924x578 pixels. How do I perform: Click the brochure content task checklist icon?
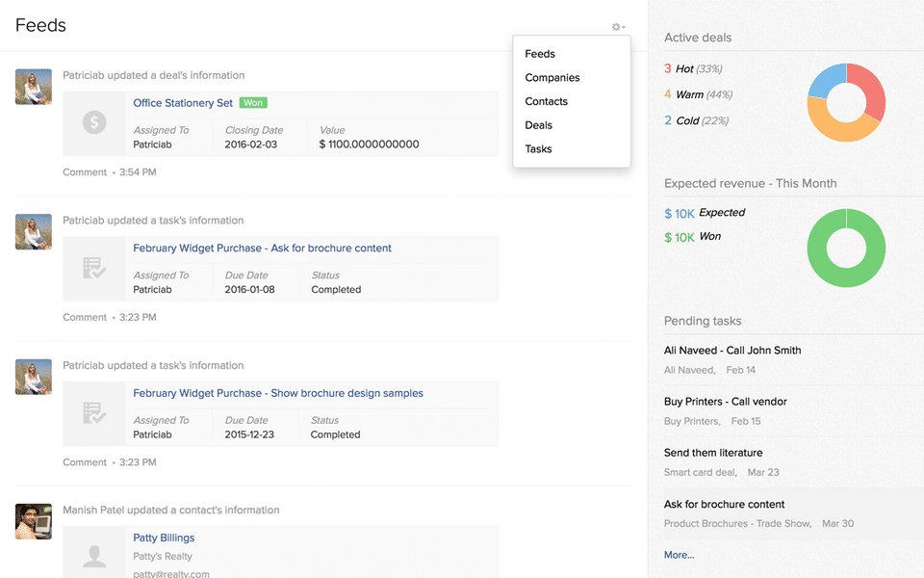pyautogui.click(x=94, y=269)
